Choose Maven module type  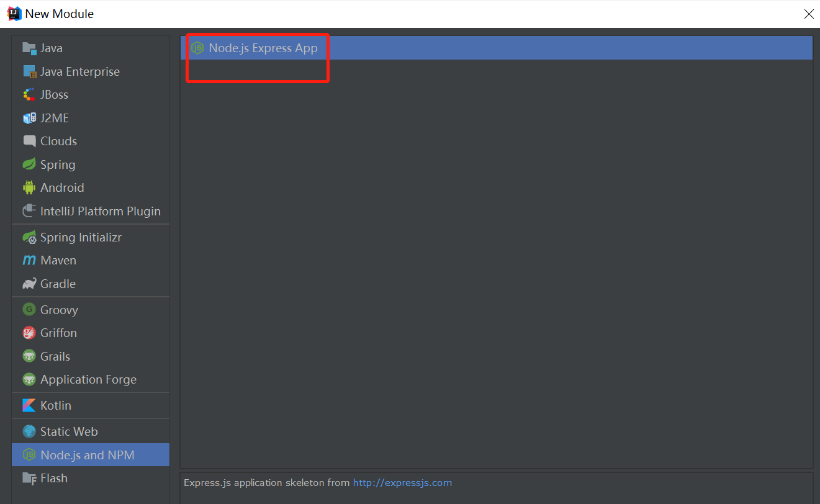91,260
